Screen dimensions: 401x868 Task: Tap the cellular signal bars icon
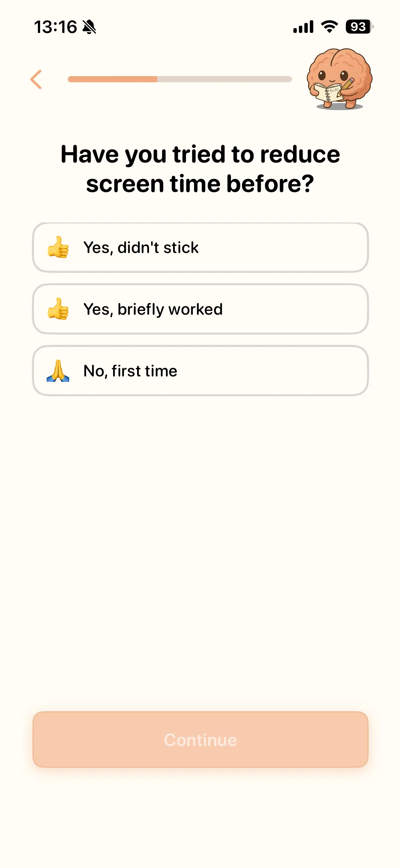(303, 27)
